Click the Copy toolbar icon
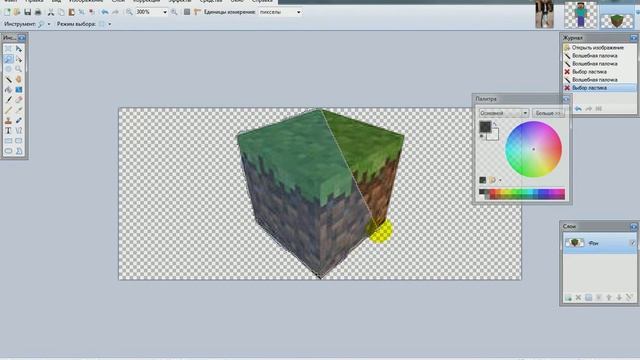 click(61, 12)
